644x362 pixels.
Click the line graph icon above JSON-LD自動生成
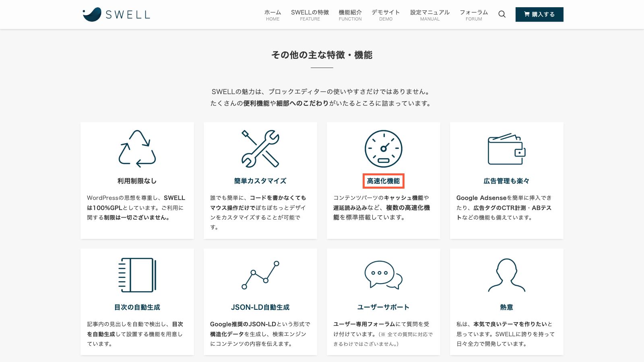coord(260,275)
